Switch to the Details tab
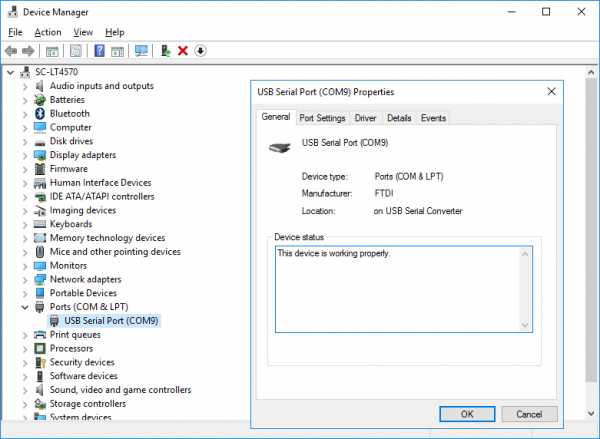This screenshot has height=439, width=600. pos(399,118)
